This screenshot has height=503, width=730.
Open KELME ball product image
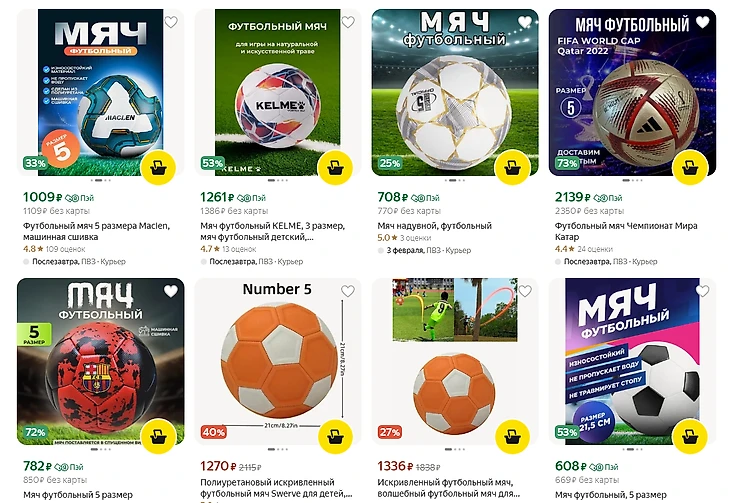click(x=277, y=92)
